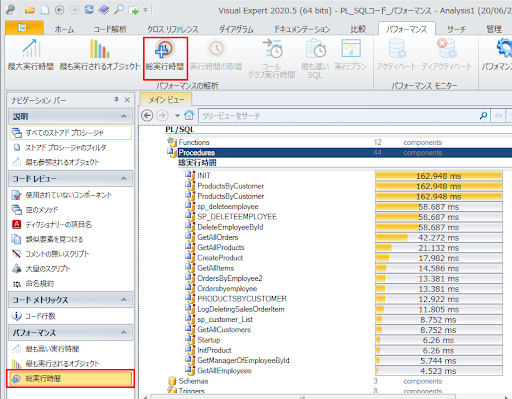Click the 42.272 ms execution time bar
This screenshot has width=512, height=399.
(x=439, y=238)
